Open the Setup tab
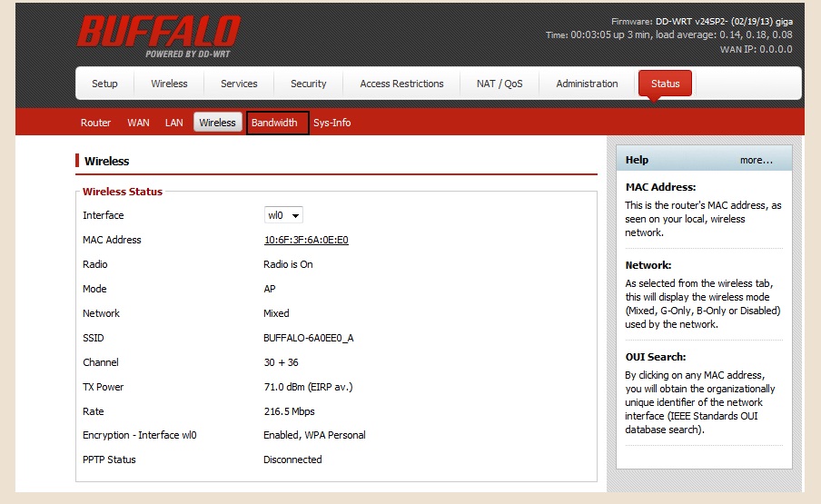This screenshot has height=504, width=821. point(104,84)
